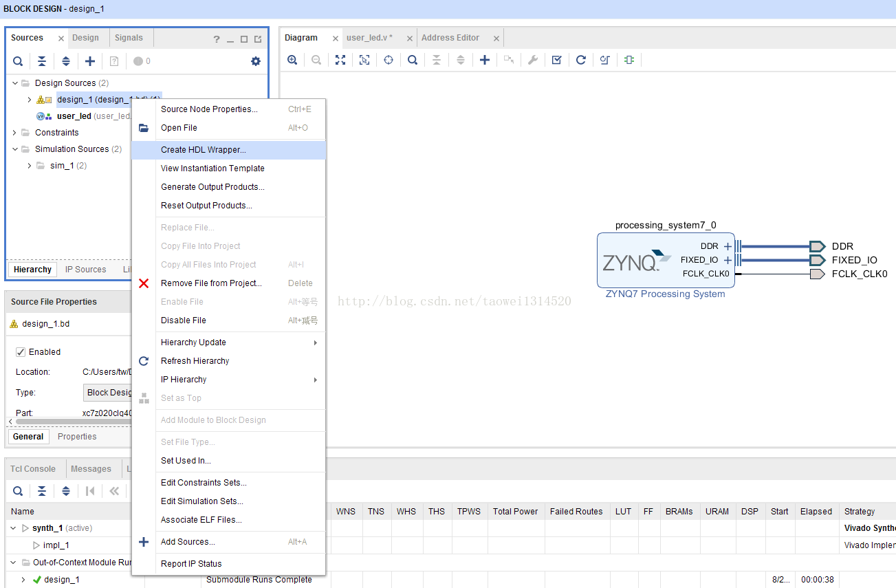Viewport: 896px width, 588px height.
Task: Toggle the Enabled checkbox for design_1.bd
Action: pos(21,352)
